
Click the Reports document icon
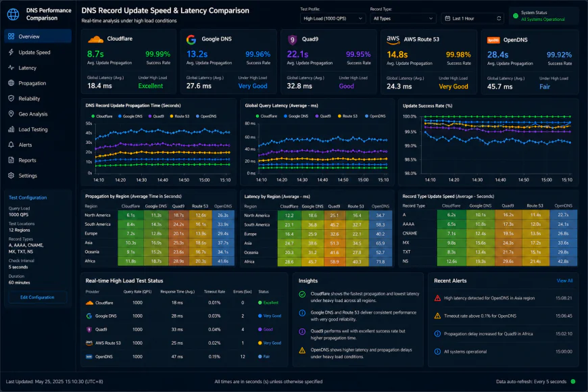[11, 160]
